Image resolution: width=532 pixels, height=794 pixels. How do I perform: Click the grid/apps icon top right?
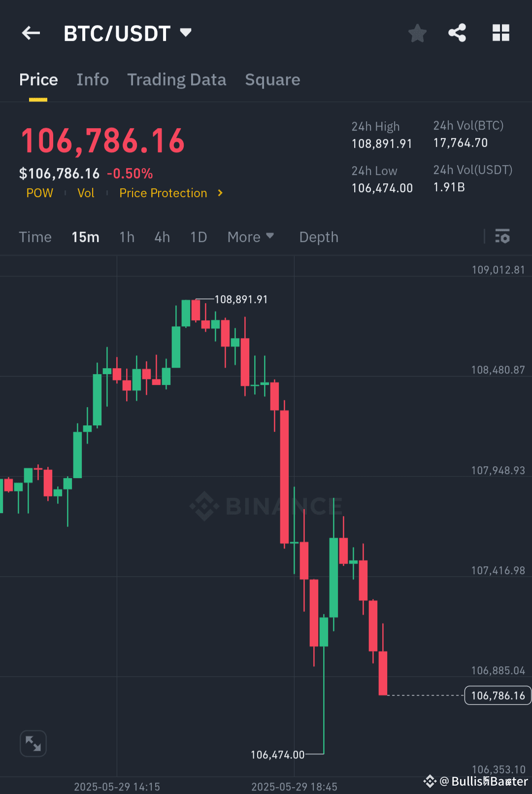(x=501, y=33)
